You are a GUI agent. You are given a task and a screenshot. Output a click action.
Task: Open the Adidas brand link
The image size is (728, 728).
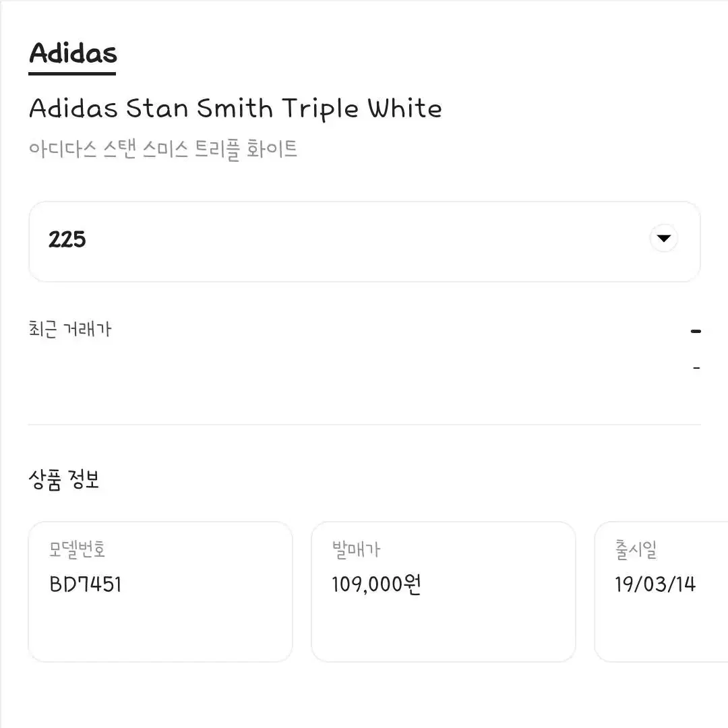(73, 53)
